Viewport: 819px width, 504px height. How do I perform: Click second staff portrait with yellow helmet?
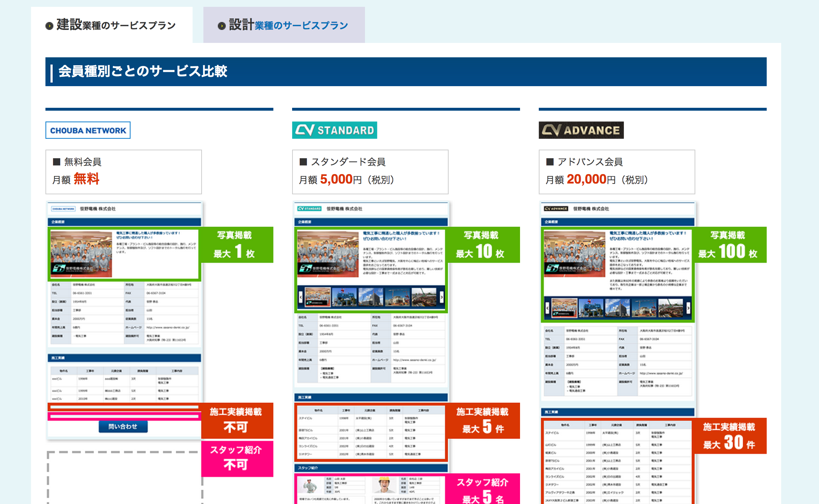[385, 486]
